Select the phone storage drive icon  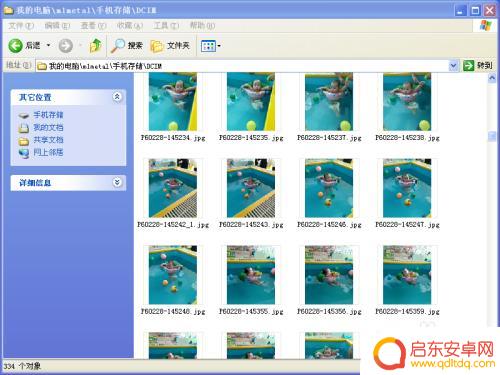point(24,115)
